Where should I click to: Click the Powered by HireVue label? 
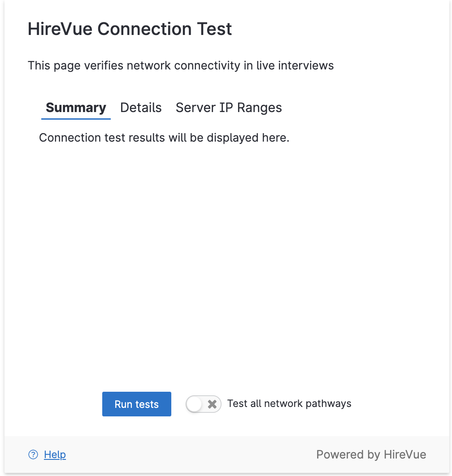tap(371, 454)
